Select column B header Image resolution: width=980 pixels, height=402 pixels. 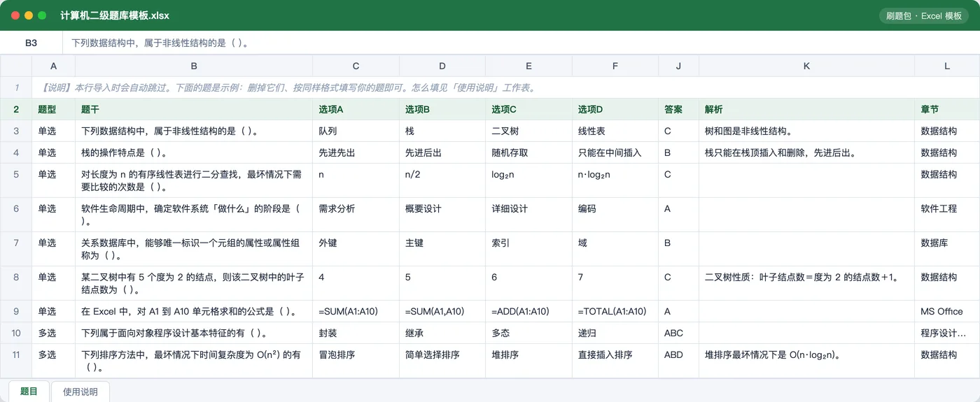(x=194, y=66)
